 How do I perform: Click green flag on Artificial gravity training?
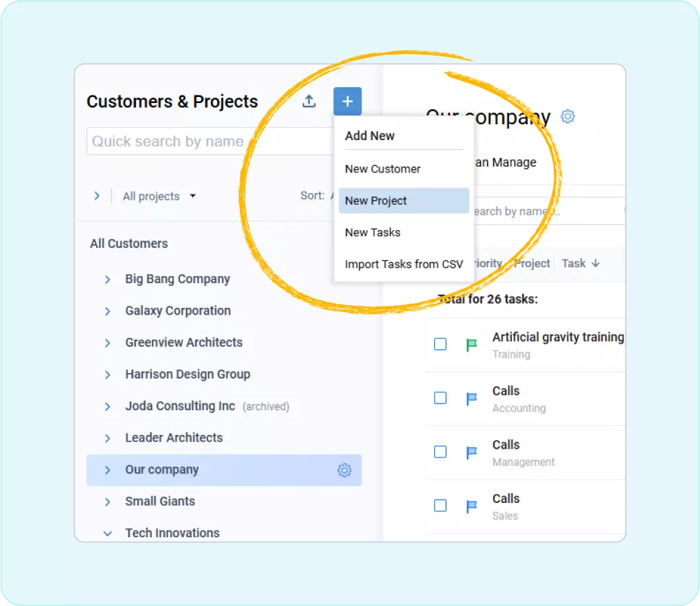point(471,345)
